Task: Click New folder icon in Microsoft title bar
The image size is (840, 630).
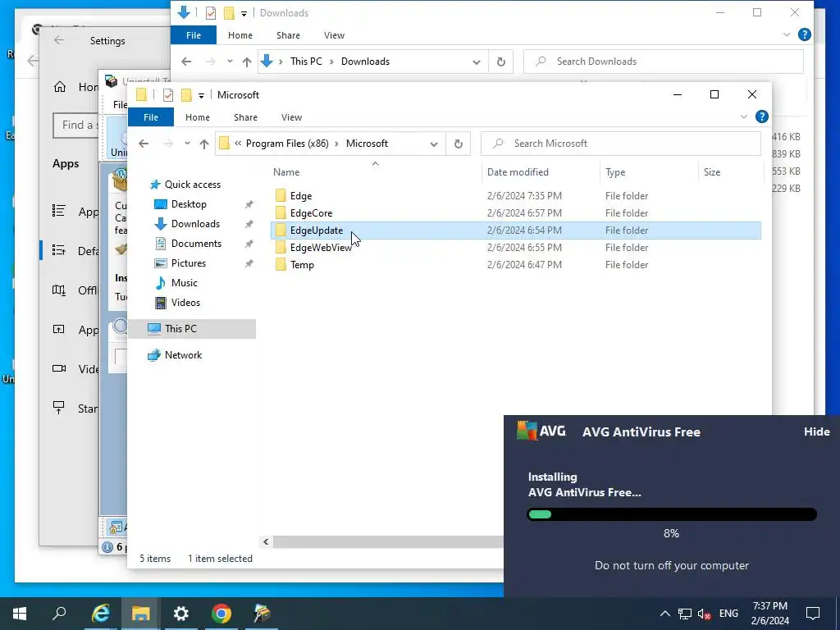Action: pos(186,95)
